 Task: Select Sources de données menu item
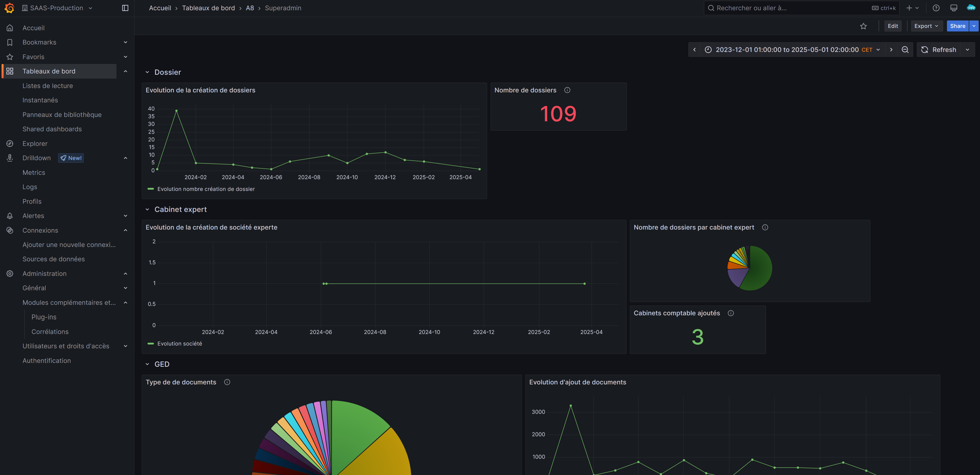pyautogui.click(x=54, y=259)
